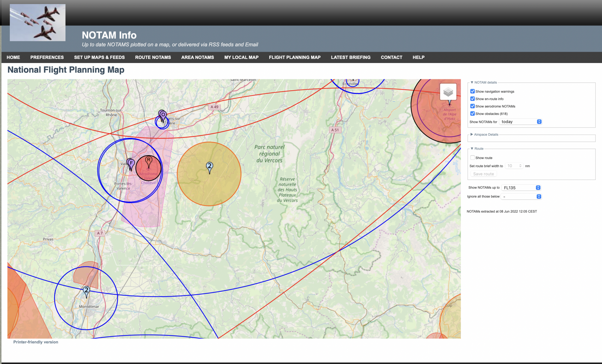Open the HELP menu item
The height and width of the screenshot is (364, 602).
point(418,57)
